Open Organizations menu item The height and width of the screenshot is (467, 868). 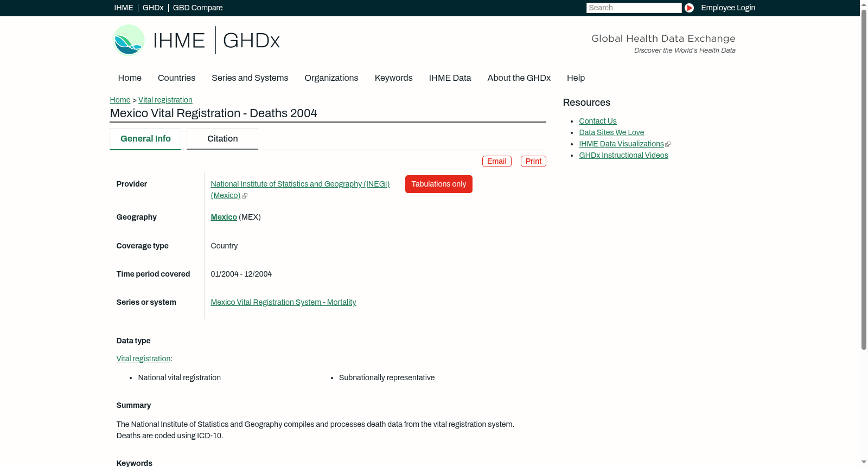[331, 78]
